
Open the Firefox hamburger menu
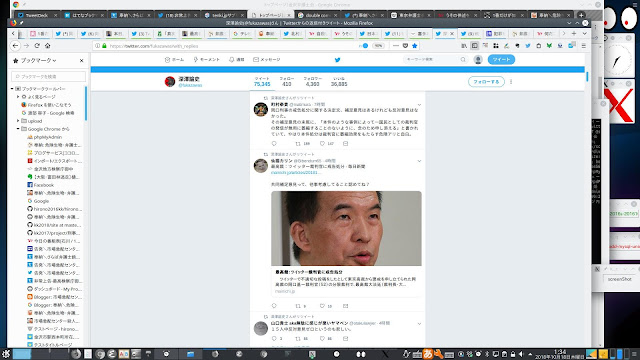pyautogui.click(x=584, y=46)
